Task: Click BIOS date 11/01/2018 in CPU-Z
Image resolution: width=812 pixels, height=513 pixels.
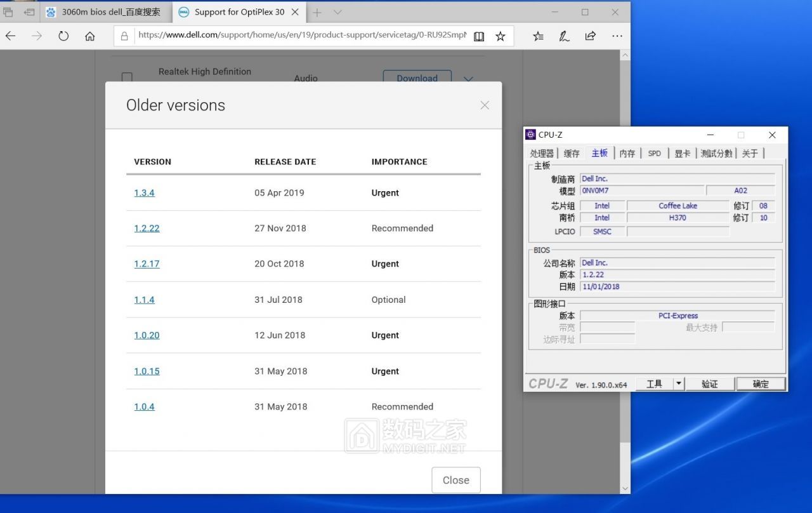Action: (x=678, y=286)
